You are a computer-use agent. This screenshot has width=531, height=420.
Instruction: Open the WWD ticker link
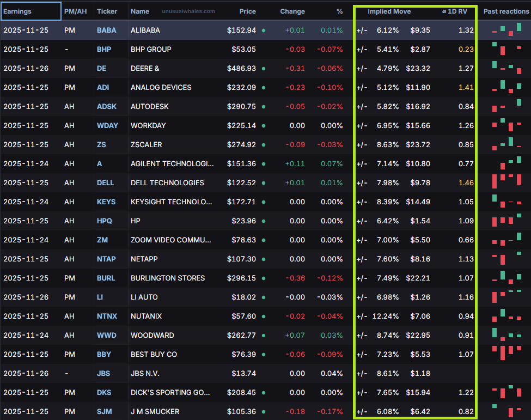[106, 336]
